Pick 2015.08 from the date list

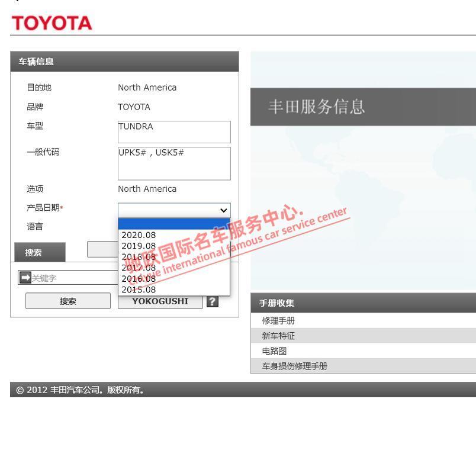tap(174, 290)
